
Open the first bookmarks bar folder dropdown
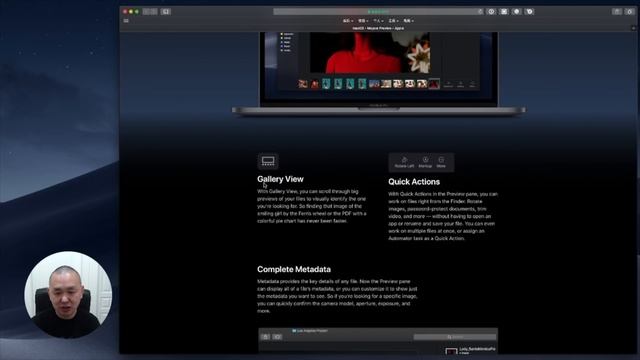[348, 21]
